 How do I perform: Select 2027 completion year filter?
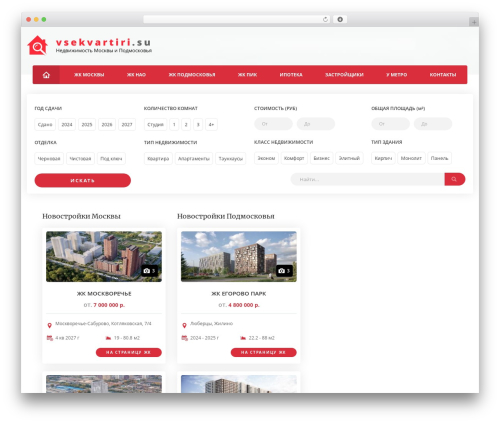(127, 124)
